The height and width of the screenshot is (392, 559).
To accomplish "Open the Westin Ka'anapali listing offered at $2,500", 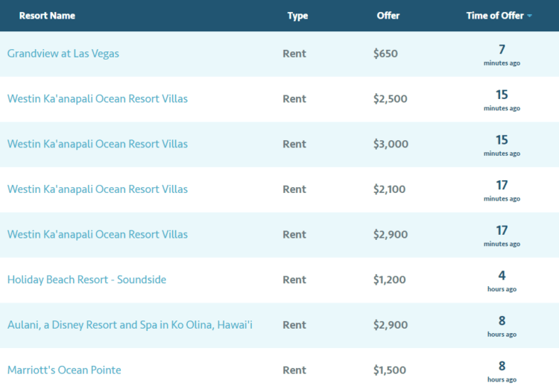I will click(98, 98).
